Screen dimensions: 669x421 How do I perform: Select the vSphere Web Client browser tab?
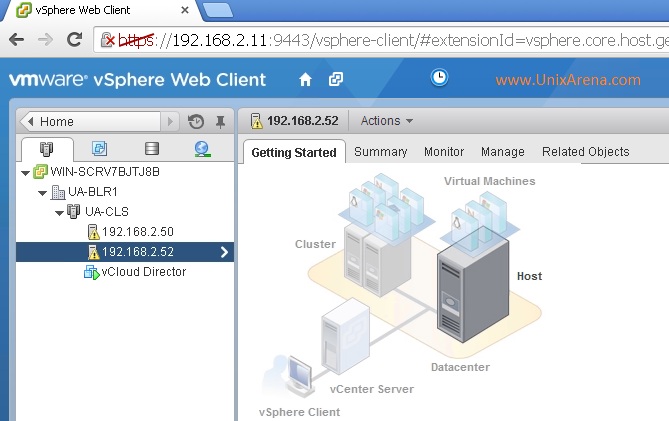coord(101,10)
